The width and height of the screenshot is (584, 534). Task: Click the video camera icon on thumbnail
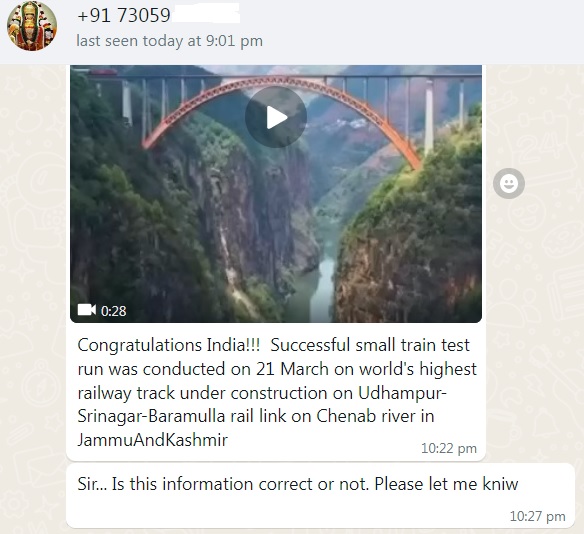click(86, 310)
